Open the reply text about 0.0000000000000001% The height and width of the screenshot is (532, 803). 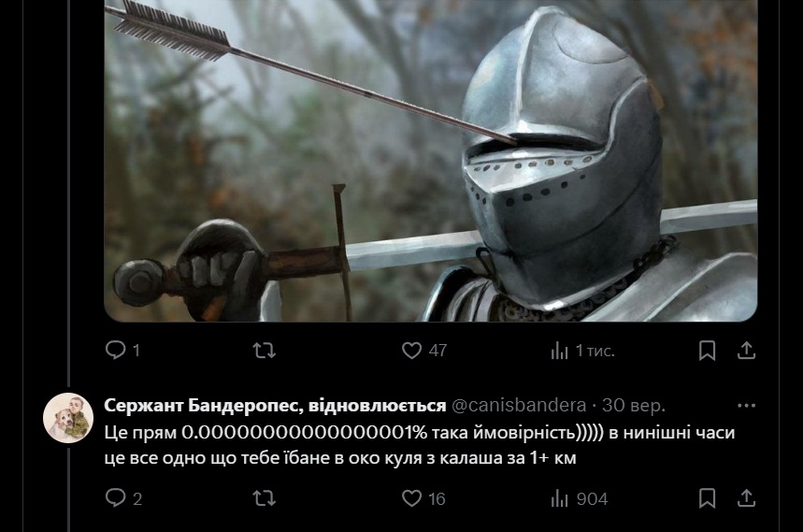click(420, 445)
